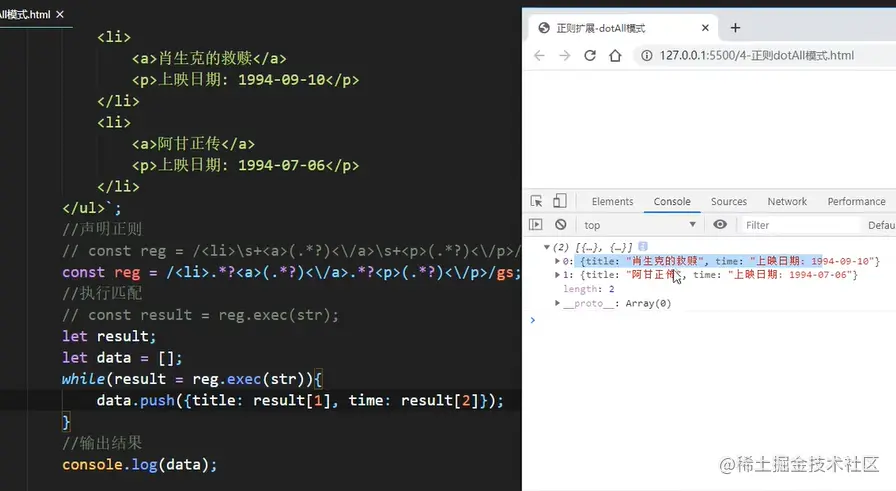The height and width of the screenshot is (491, 896).
Task: Click the commented '// const result = reg.exec(str);' line
Action: click(200, 315)
